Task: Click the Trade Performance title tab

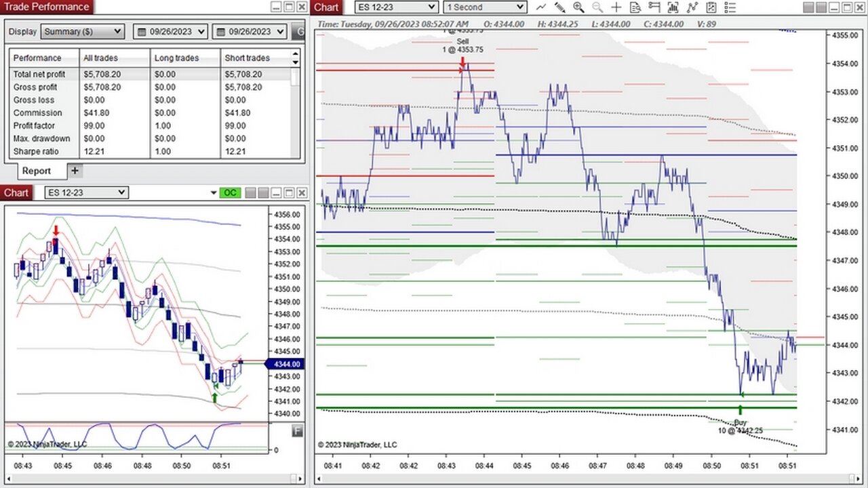Action: tap(47, 7)
